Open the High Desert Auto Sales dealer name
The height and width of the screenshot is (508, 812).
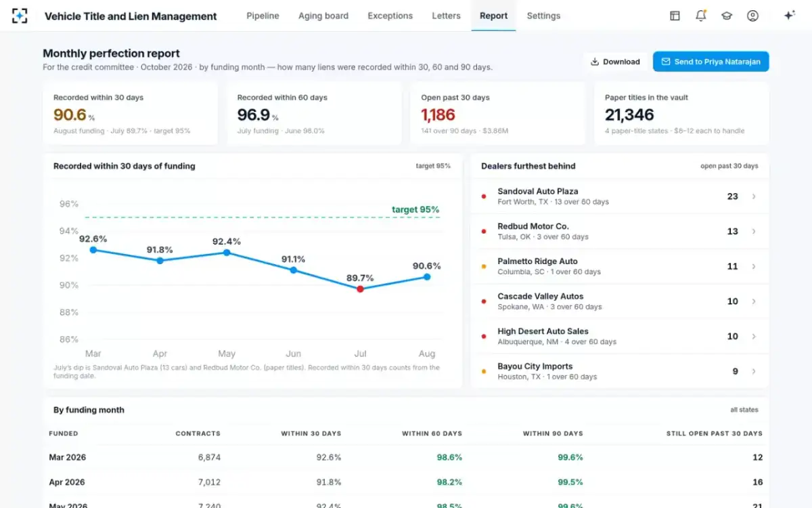point(543,331)
